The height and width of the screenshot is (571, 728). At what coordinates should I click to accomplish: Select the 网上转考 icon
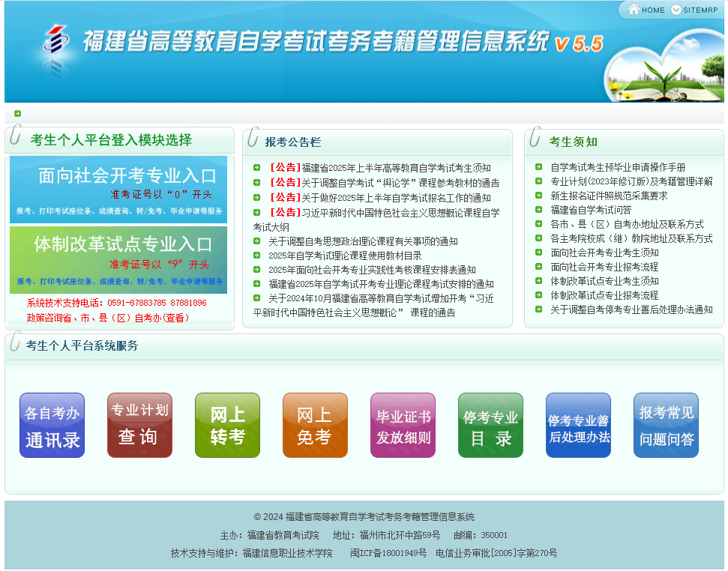point(227,425)
